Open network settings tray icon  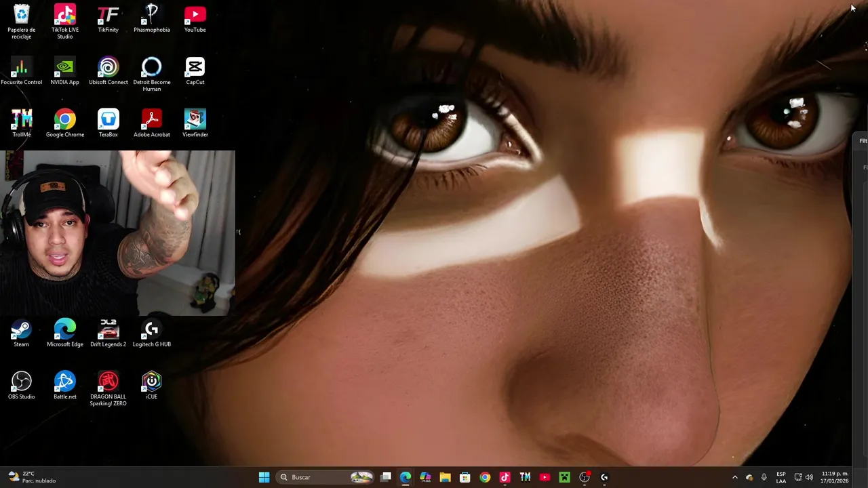tap(798, 477)
